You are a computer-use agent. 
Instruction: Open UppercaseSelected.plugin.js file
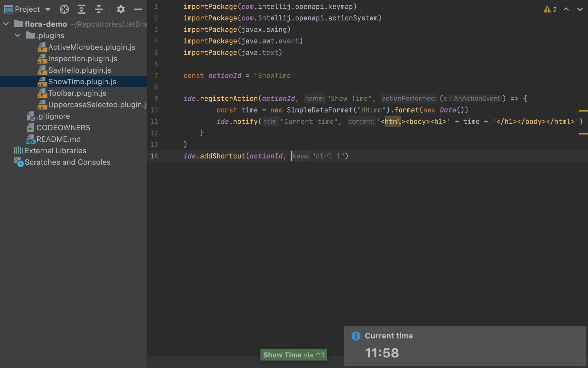97,105
